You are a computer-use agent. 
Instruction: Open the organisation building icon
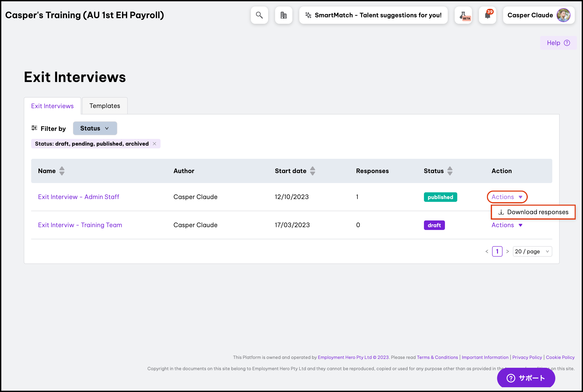coord(283,15)
